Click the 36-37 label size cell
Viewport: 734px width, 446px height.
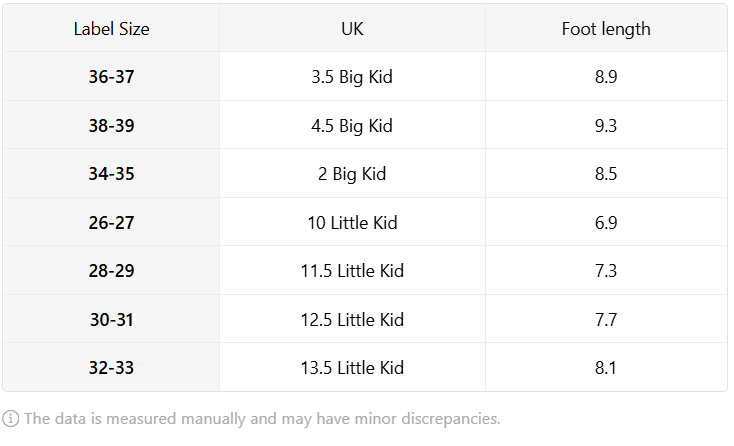coord(111,76)
